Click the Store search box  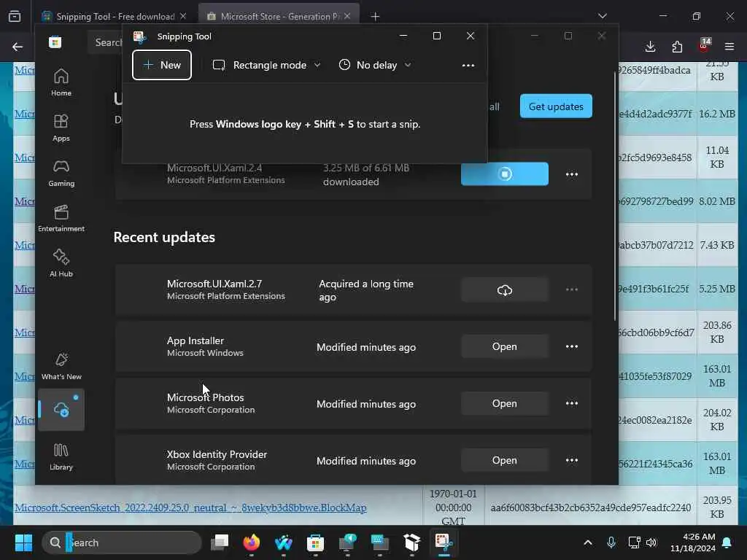(105, 42)
